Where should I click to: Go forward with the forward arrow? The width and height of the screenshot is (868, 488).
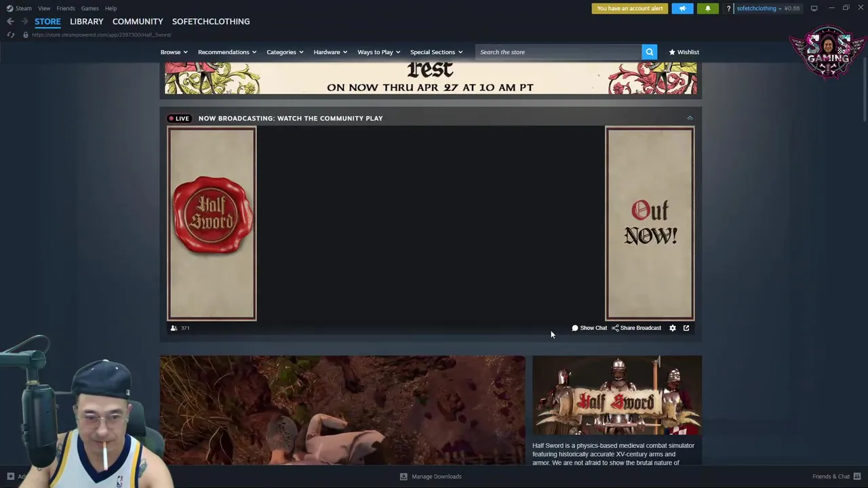click(x=25, y=22)
